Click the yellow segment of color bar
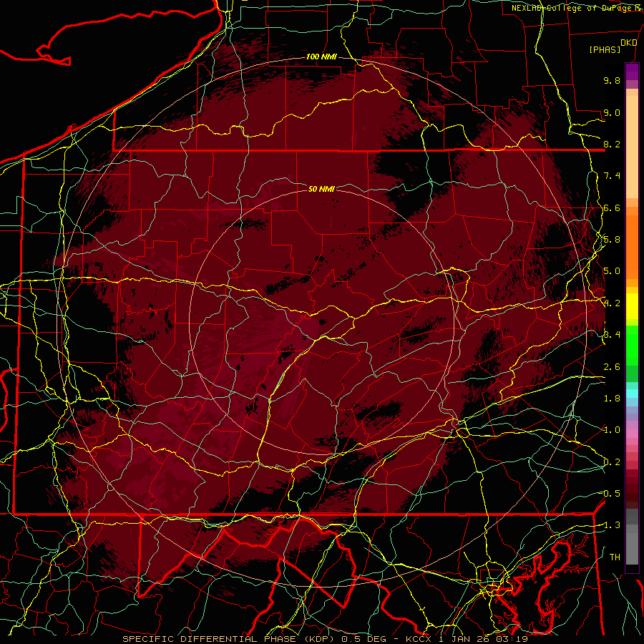 [632, 306]
